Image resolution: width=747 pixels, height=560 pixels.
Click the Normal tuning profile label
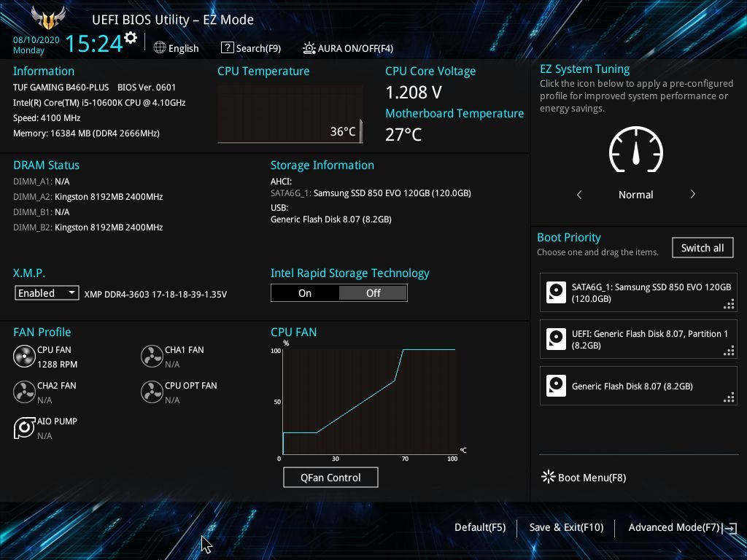(x=636, y=194)
